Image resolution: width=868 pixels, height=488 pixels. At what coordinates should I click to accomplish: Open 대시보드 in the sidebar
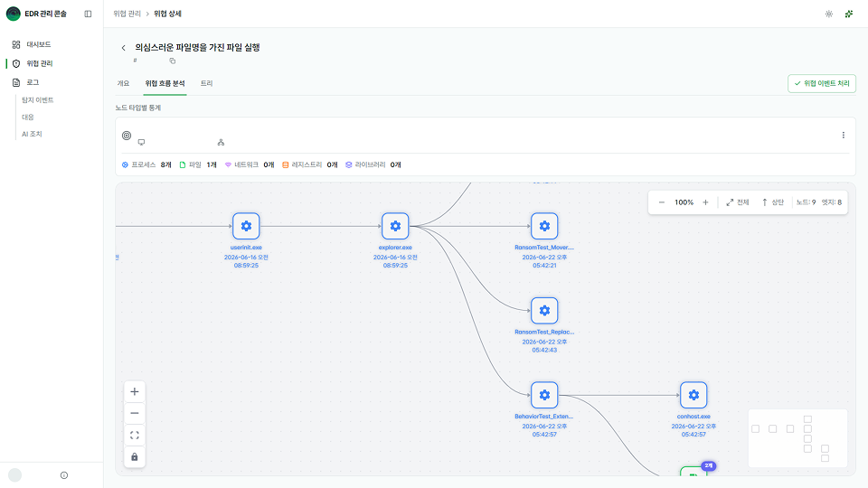click(39, 44)
